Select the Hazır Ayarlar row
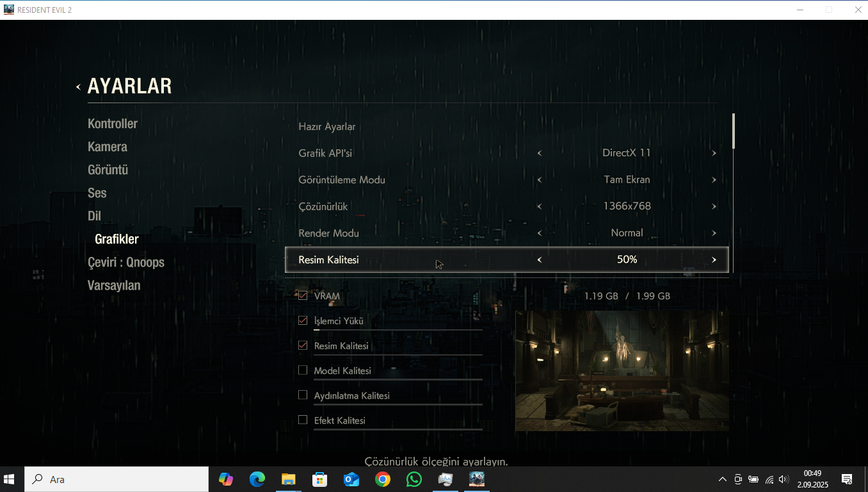Screen dimensions: 868x492 point(506,127)
